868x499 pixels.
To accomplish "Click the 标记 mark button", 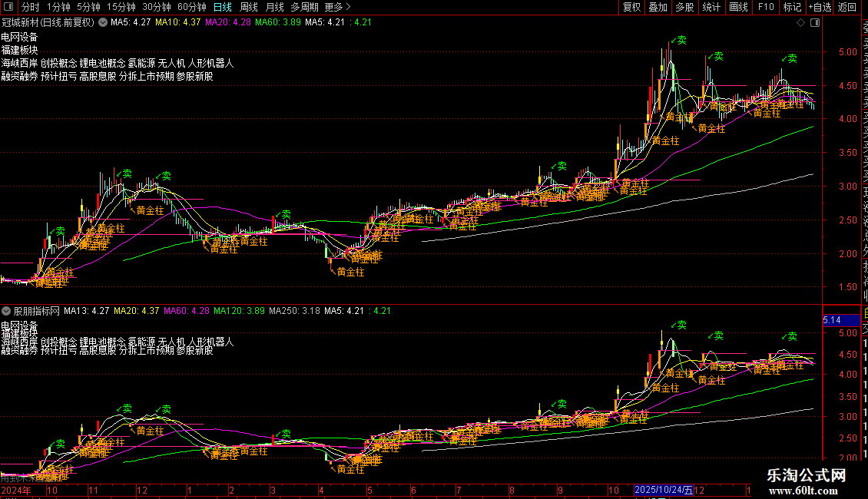I will point(792,7).
